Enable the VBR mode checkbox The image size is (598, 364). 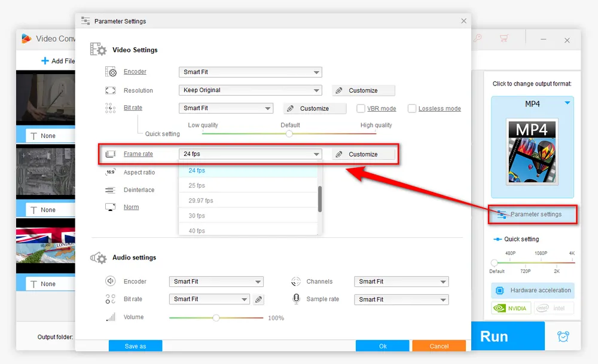tap(361, 109)
